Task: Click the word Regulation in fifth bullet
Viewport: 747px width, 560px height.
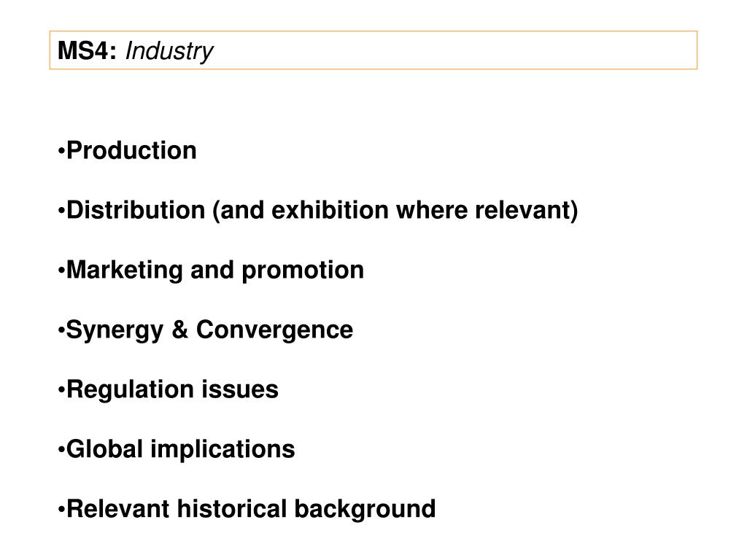Action: pos(130,390)
